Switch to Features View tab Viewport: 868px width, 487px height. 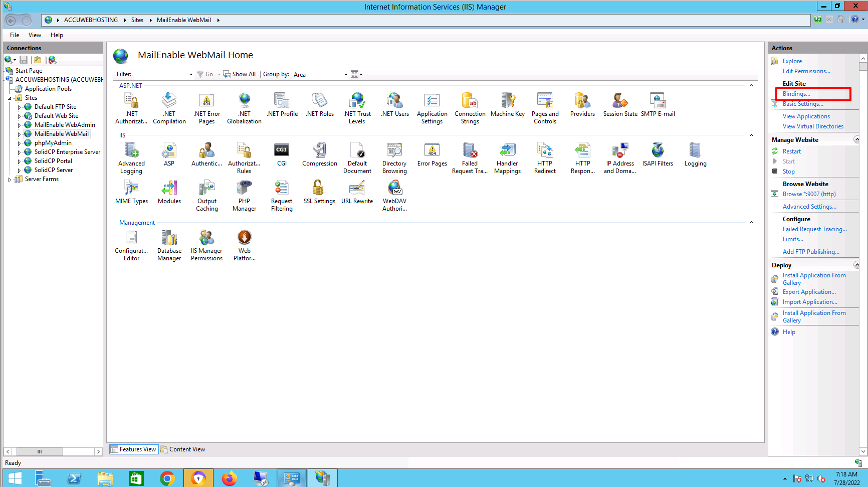click(134, 449)
